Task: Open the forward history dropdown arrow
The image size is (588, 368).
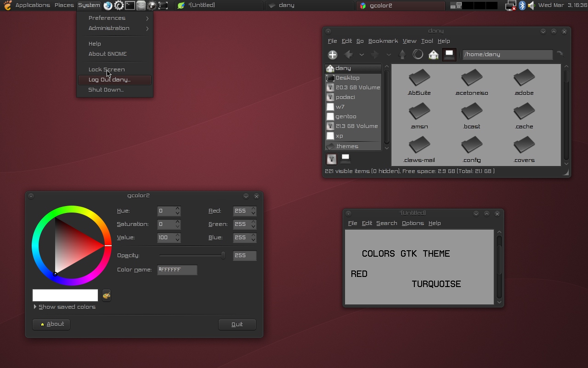Action: tap(388, 54)
